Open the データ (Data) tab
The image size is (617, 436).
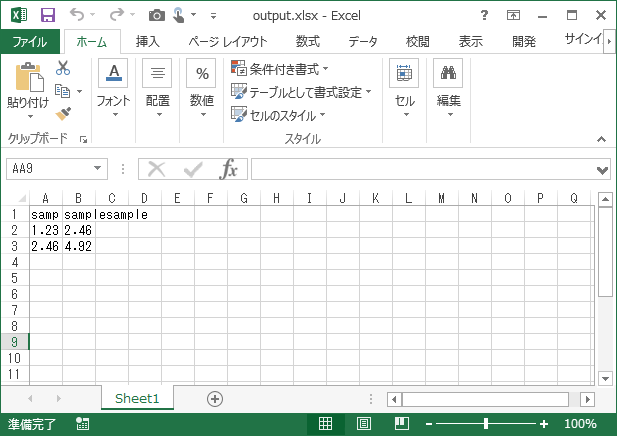click(x=362, y=41)
